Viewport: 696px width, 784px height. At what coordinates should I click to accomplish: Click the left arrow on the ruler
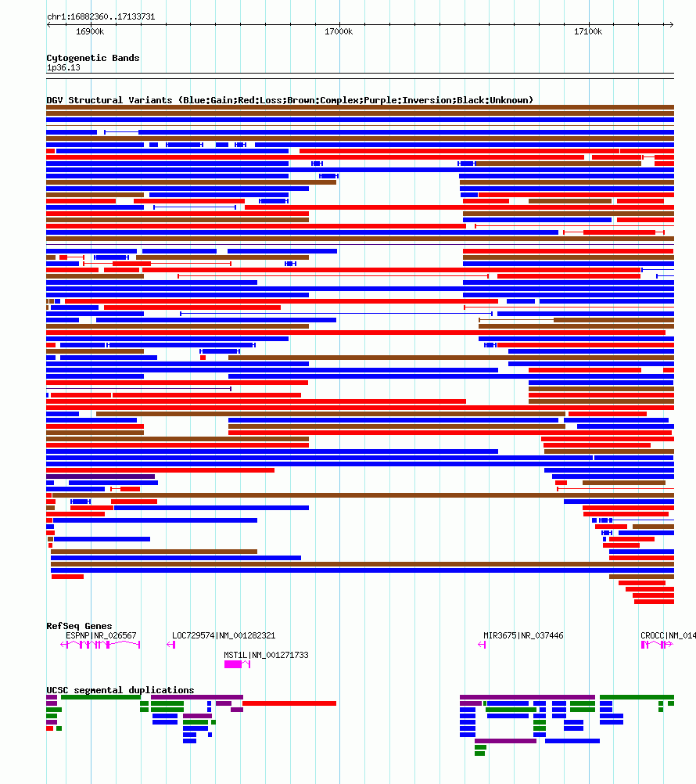[x=48, y=24]
